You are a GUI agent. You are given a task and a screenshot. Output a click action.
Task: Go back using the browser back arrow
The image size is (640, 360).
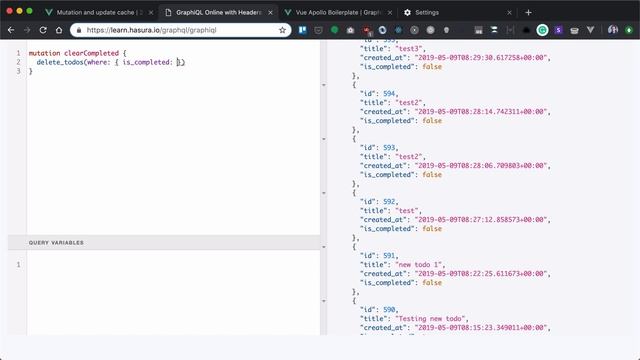11,30
